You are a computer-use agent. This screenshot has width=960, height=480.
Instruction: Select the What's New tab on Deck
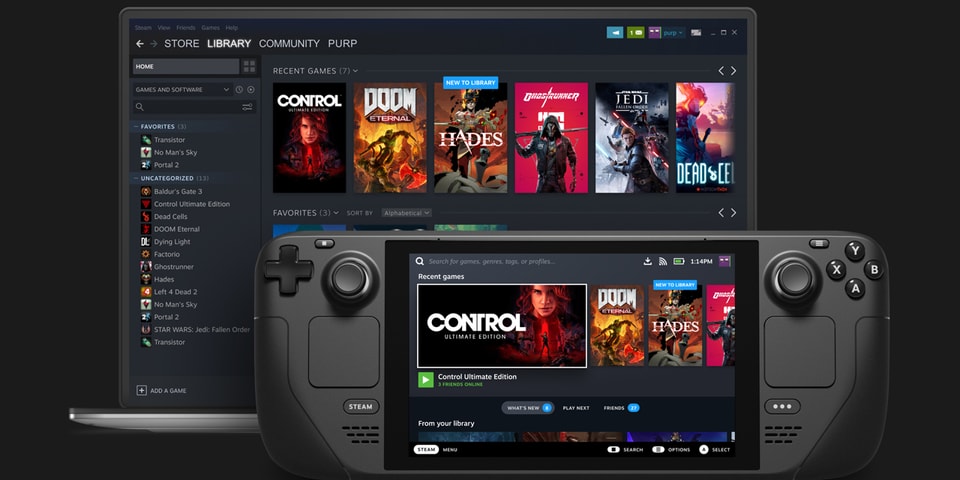[x=529, y=408]
